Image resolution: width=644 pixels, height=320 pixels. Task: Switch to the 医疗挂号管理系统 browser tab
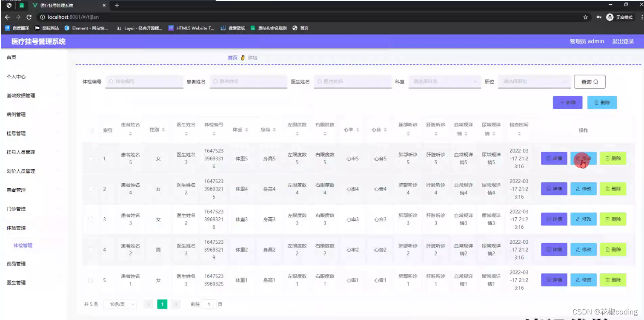tap(68, 6)
